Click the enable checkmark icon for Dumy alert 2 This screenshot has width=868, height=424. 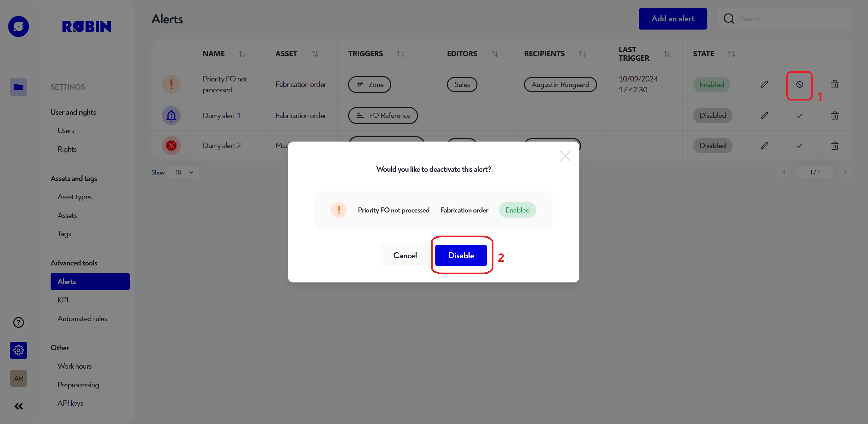799,145
